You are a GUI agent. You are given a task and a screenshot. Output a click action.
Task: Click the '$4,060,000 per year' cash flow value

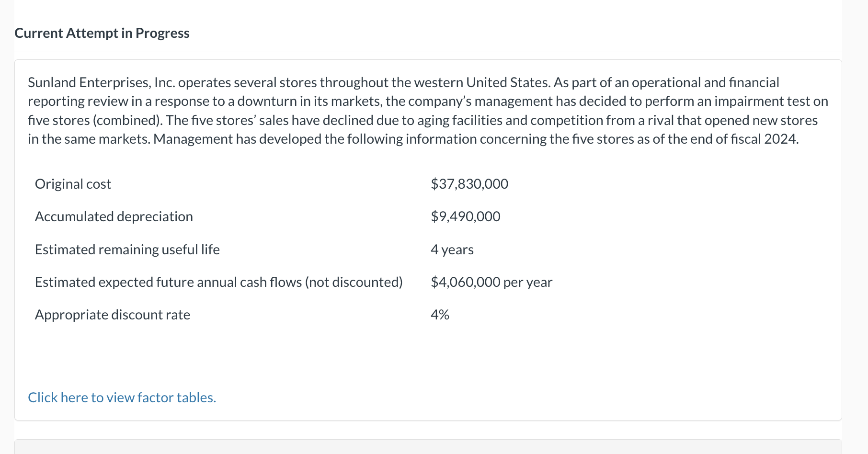pos(491,282)
